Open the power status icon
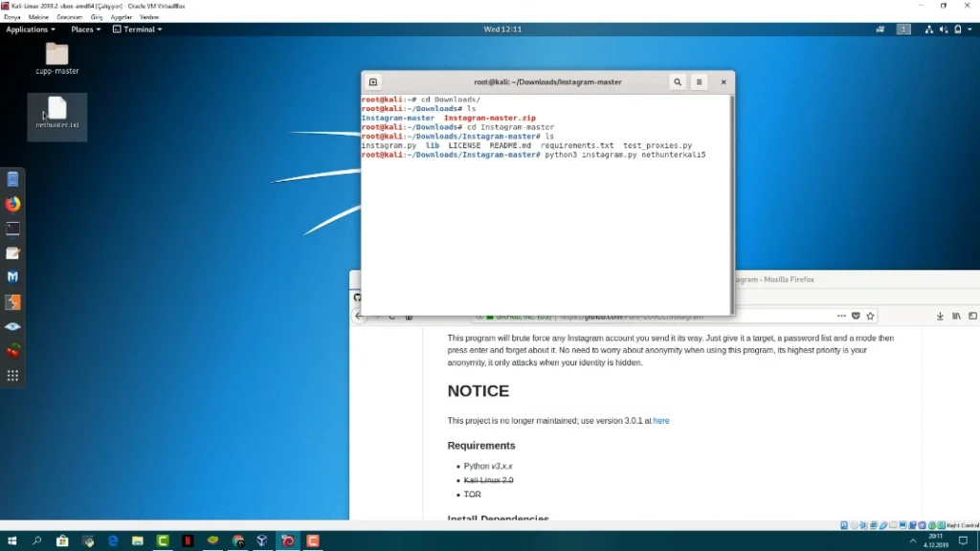Screen dimensions: 980x551 (957, 30)
